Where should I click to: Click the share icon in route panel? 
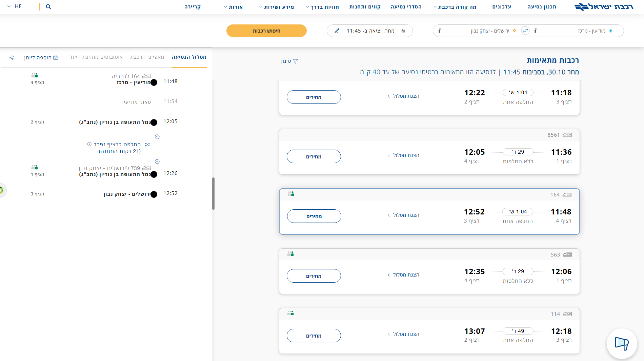[x=11, y=58]
